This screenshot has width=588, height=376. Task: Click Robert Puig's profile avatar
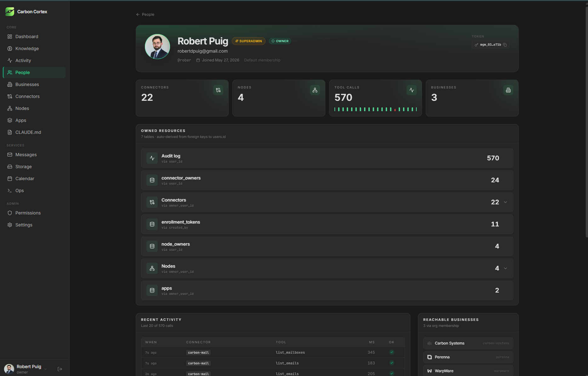[157, 47]
